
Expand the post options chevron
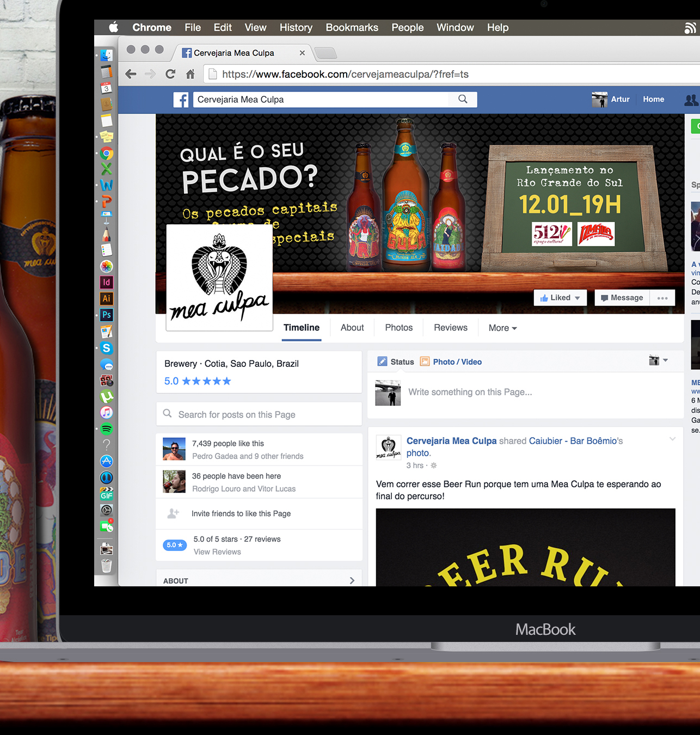pyautogui.click(x=672, y=439)
